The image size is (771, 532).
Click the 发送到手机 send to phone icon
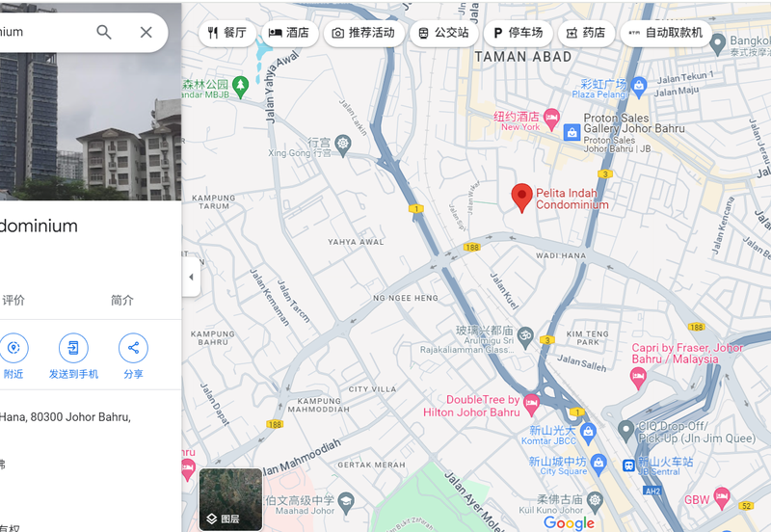coord(73,348)
